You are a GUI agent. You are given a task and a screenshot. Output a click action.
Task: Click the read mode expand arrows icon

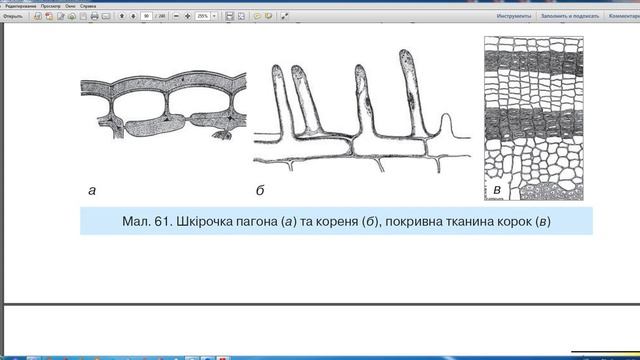tap(284, 16)
